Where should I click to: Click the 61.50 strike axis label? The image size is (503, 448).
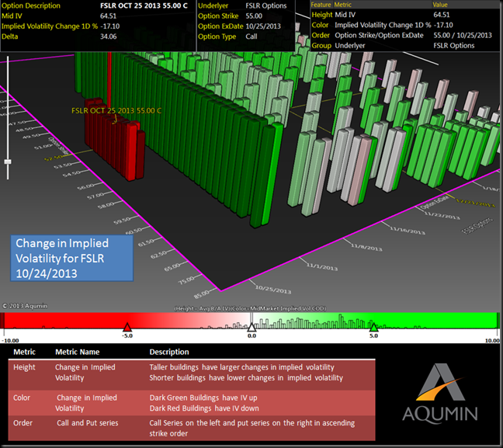coord(146,241)
